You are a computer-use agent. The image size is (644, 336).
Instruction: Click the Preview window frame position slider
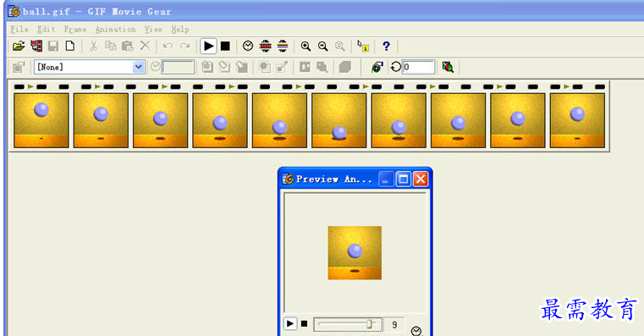coord(348,324)
